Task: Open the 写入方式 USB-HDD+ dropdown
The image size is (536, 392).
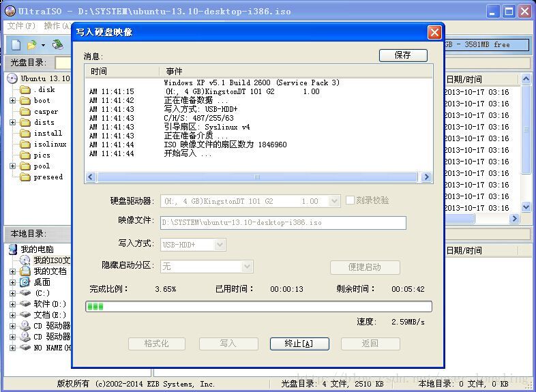Action: [x=220, y=245]
